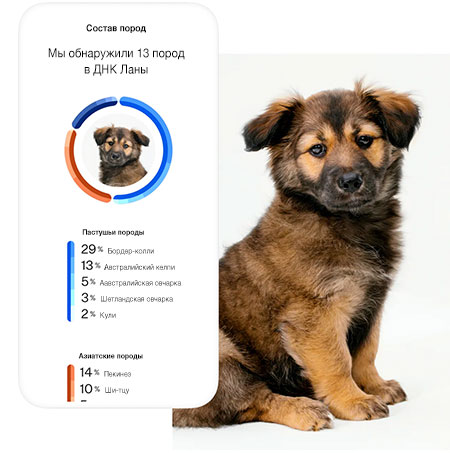Click the Мы обнаружили 13 пород headline
This screenshot has height=453, width=450.
(x=116, y=61)
